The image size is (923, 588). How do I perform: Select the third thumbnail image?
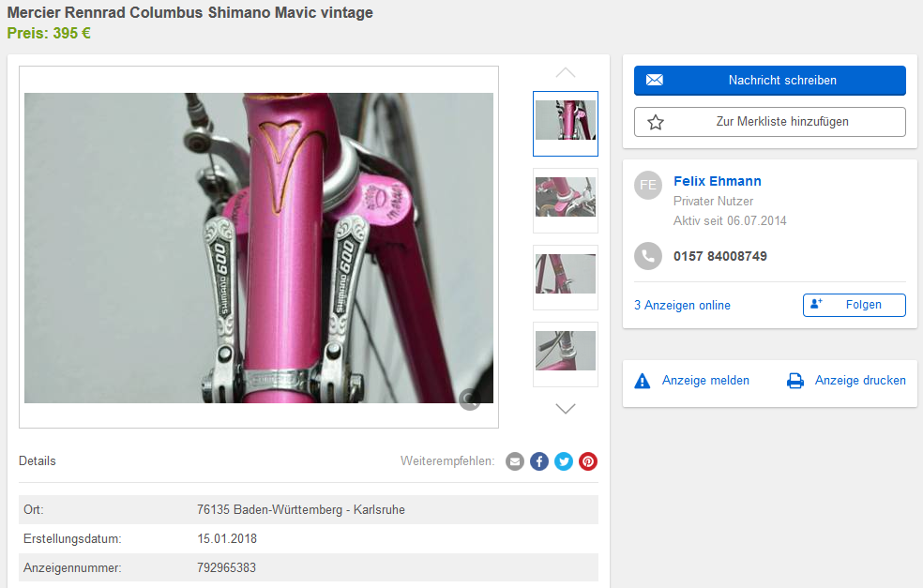coord(566,277)
